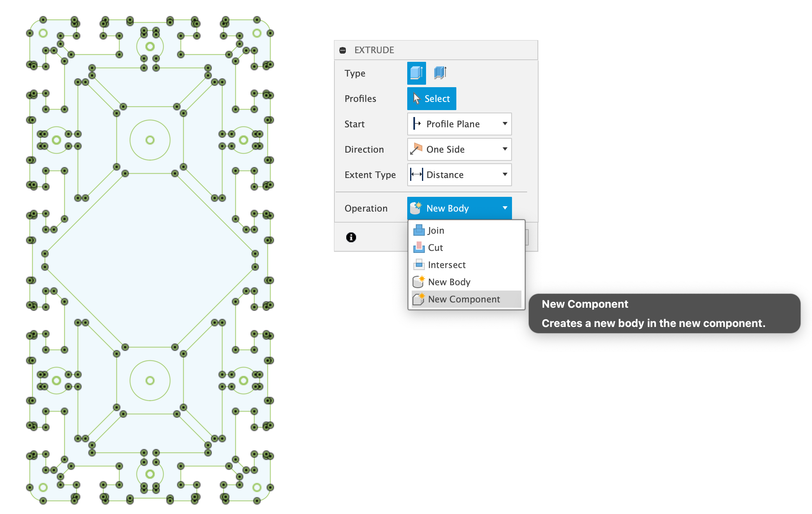Click the Cut operation icon
The image size is (812, 514).
point(419,248)
